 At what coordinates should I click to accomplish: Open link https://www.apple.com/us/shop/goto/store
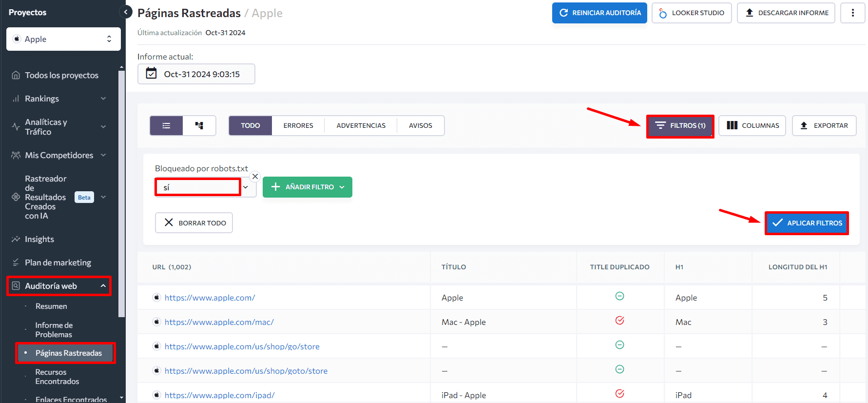(x=246, y=371)
